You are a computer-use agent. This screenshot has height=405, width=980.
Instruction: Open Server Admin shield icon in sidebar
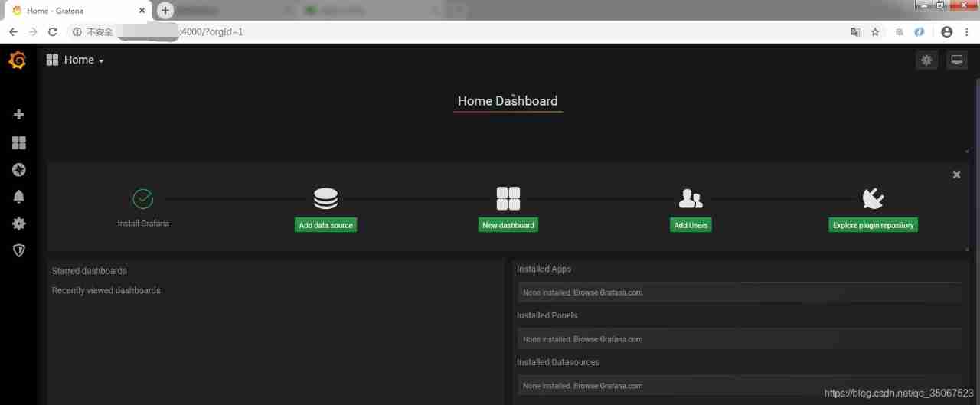[19, 250]
